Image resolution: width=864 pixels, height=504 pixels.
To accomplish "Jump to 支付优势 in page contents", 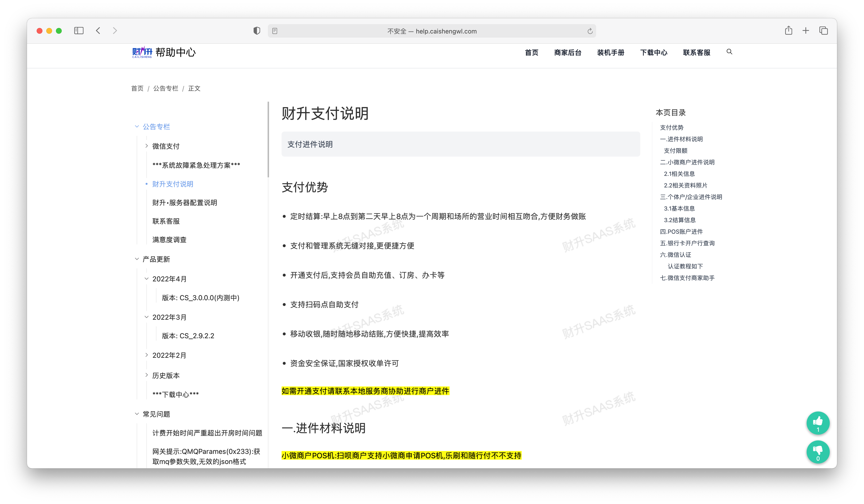I will pyautogui.click(x=672, y=127).
